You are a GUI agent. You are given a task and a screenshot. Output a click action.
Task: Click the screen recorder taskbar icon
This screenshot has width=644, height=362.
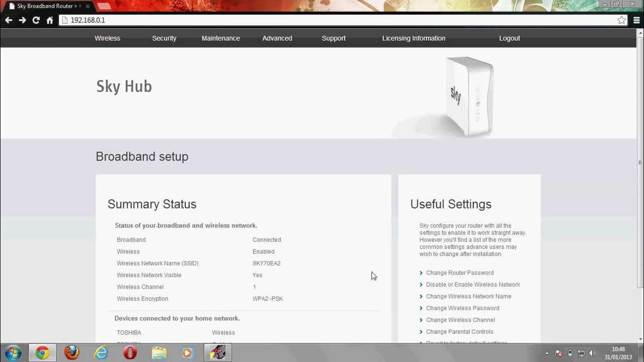218,353
